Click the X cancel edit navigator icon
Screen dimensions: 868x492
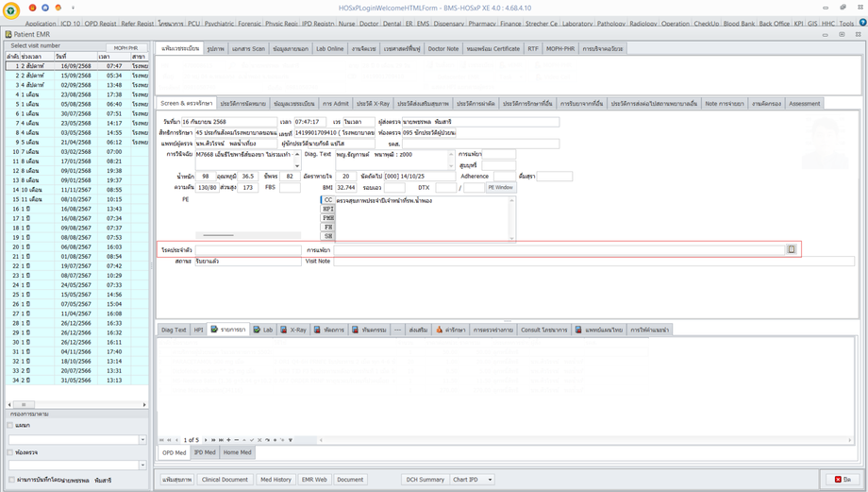point(259,440)
